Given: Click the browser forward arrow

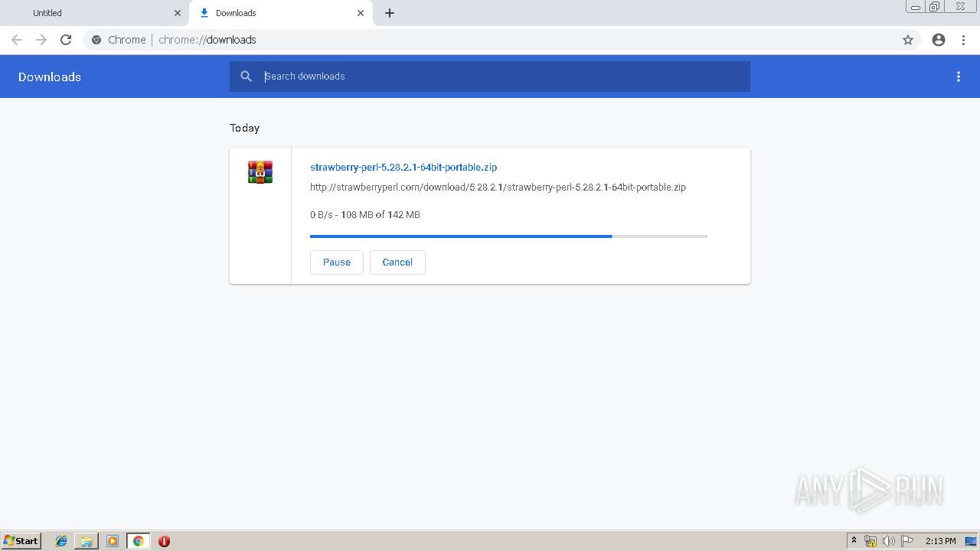Looking at the screenshot, I should 41,40.
